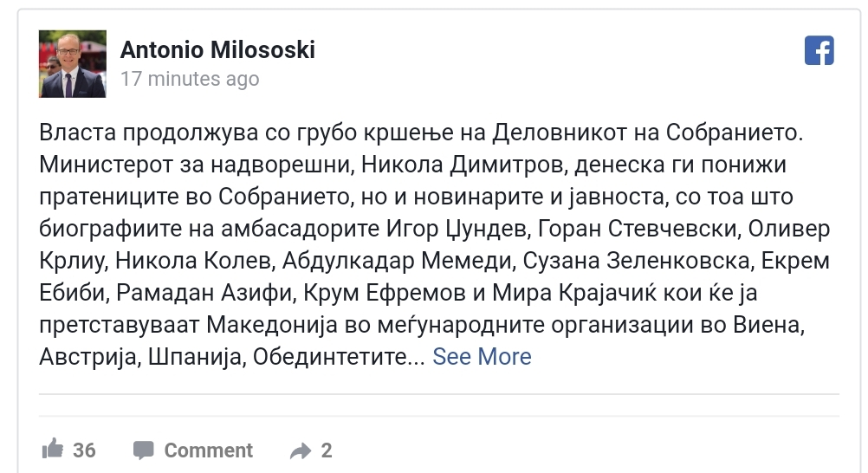Image resolution: width=868 pixels, height=473 pixels.
Task: View the share count of 2
Action: pyautogui.click(x=327, y=450)
